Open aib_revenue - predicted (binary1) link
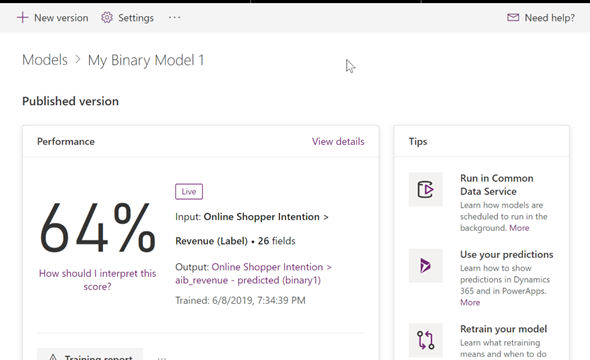Screen dimensions: 590x360 tap(248, 280)
